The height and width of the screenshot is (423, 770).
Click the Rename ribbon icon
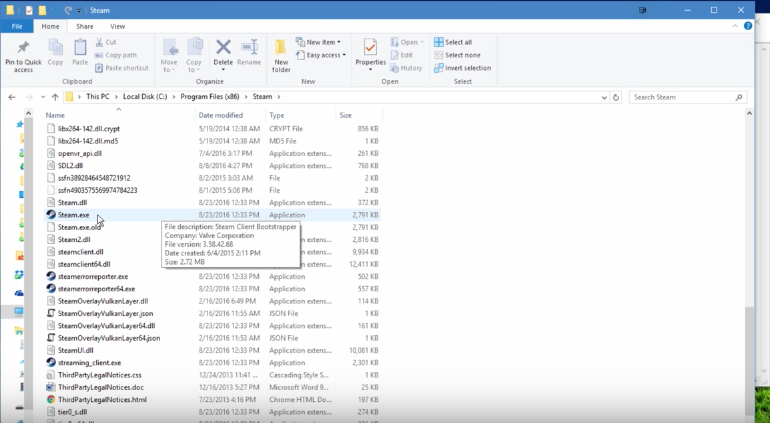coord(249,47)
